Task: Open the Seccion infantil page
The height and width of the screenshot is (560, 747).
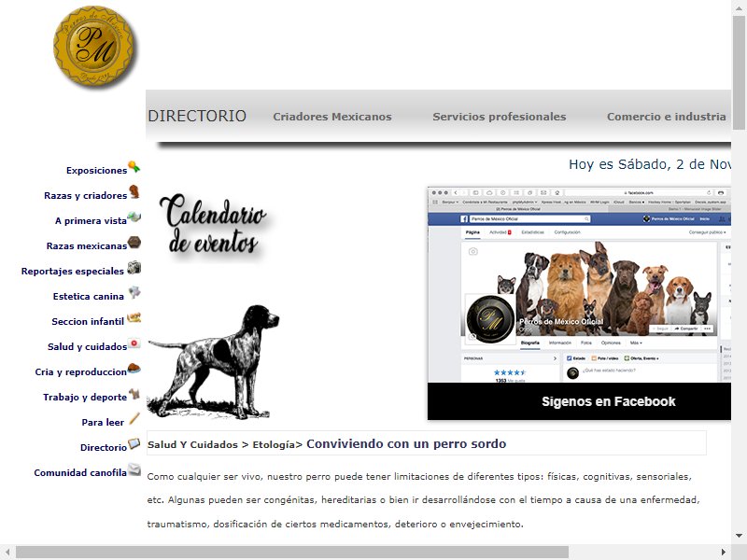Action: coord(88,322)
